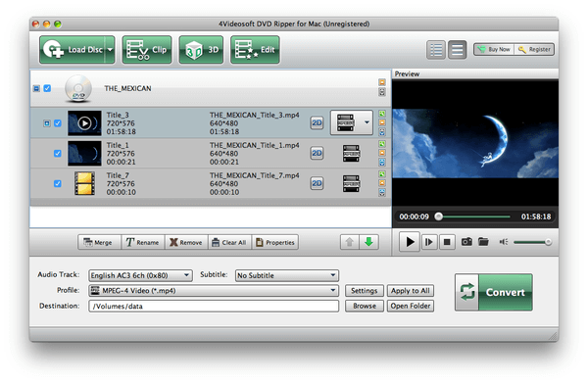Screen dimensions: 588x384
Task: Play the preview video
Action: pos(409,242)
